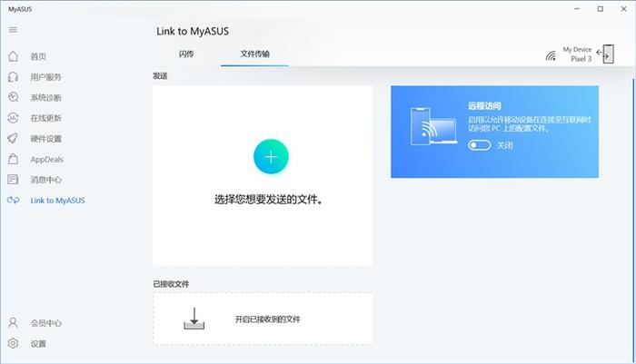This screenshot has height=364, width=636.
Task: Click the download tray icon in 已接收文件
Action: click(194, 319)
